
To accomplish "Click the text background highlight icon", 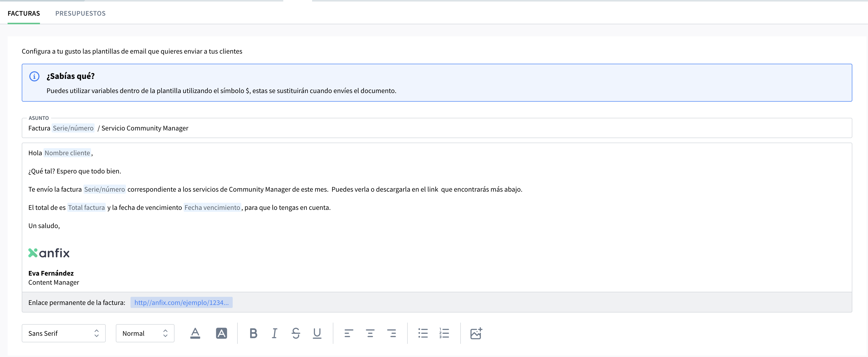I will [x=221, y=333].
